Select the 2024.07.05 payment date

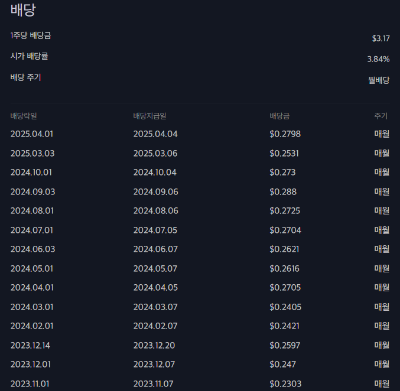coord(155,230)
